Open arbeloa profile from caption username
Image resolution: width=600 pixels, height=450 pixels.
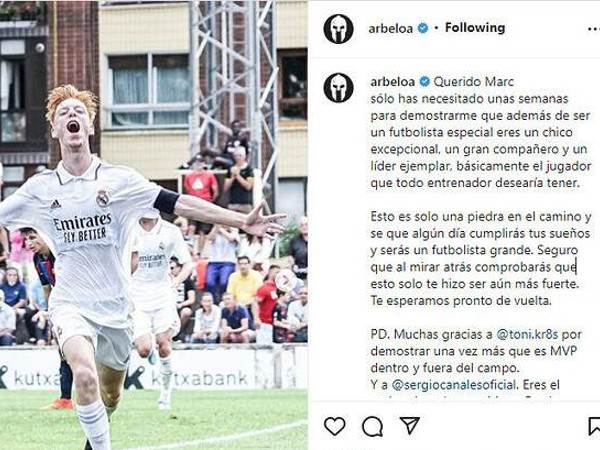[393, 82]
